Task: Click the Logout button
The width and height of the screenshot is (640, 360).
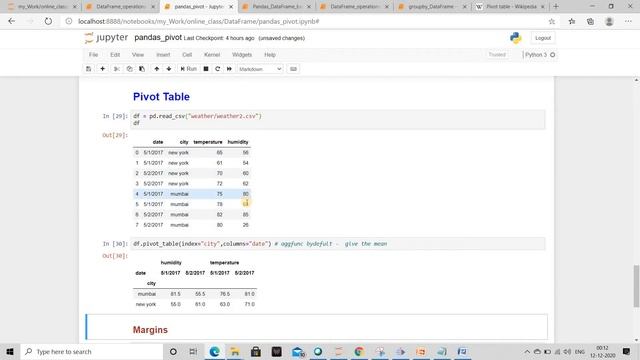Action: pyautogui.click(x=543, y=38)
